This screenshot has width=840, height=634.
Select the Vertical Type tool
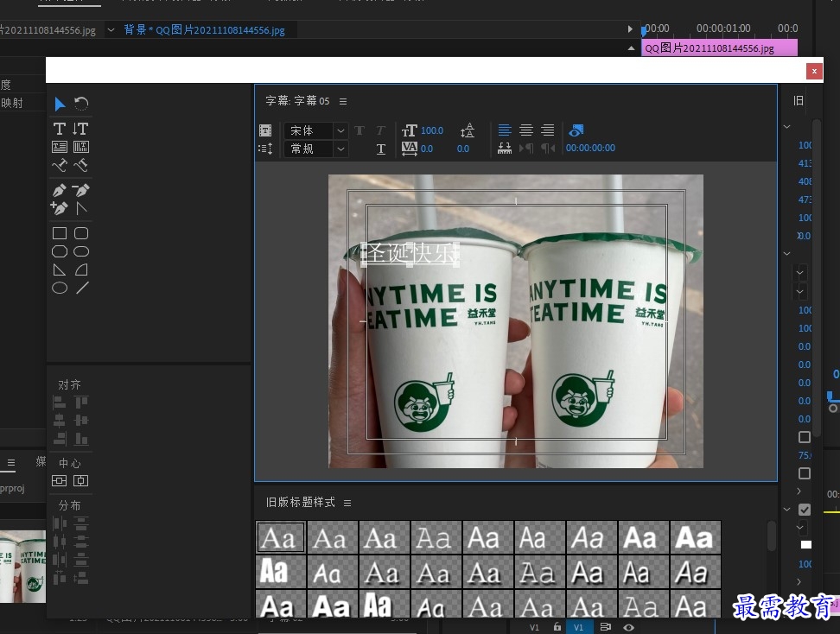(81, 129)
